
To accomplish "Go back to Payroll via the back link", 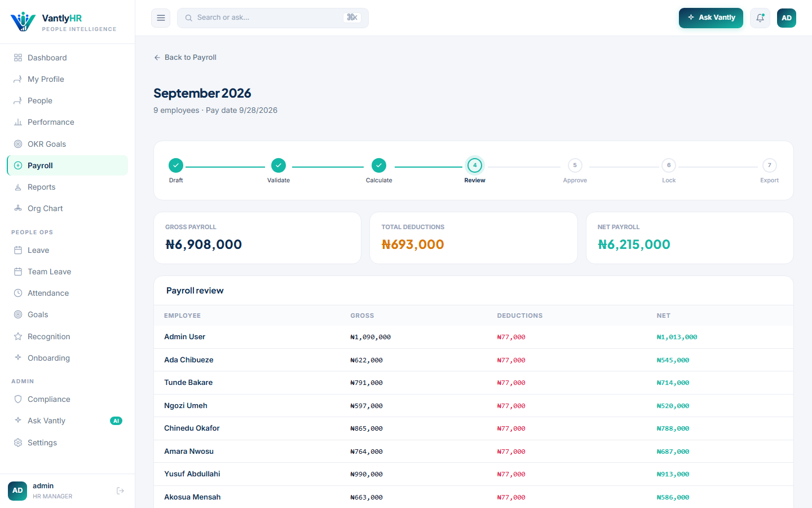I will click(x=185, y=58).
